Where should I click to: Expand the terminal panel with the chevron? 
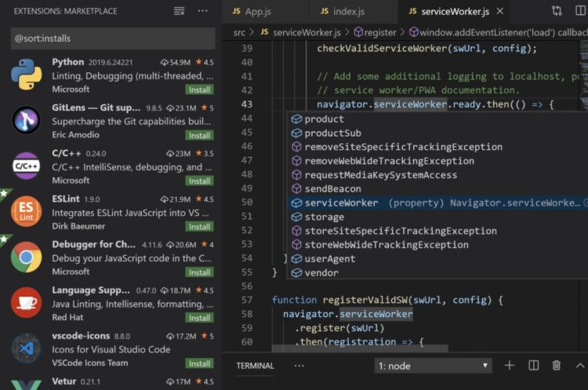[580, 366]
